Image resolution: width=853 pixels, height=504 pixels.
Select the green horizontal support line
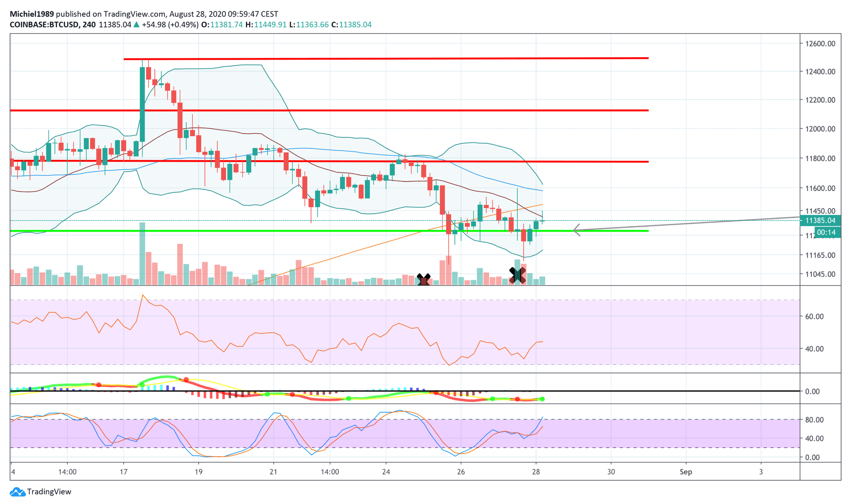coord(329,231)
